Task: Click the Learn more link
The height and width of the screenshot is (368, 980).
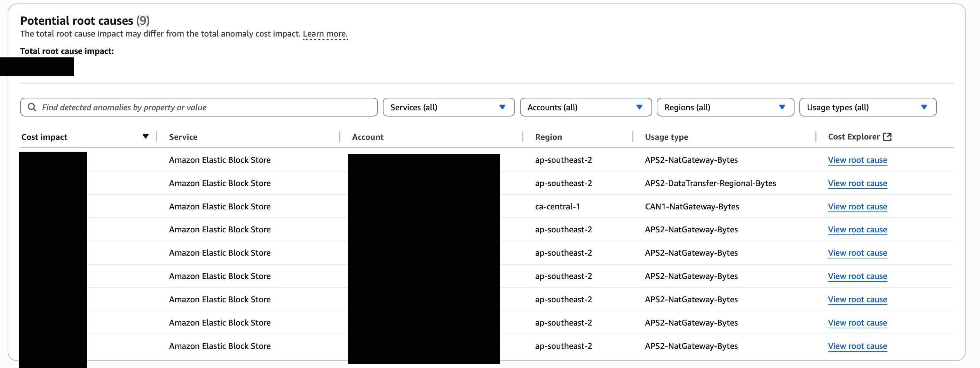Action: point(325,33)
